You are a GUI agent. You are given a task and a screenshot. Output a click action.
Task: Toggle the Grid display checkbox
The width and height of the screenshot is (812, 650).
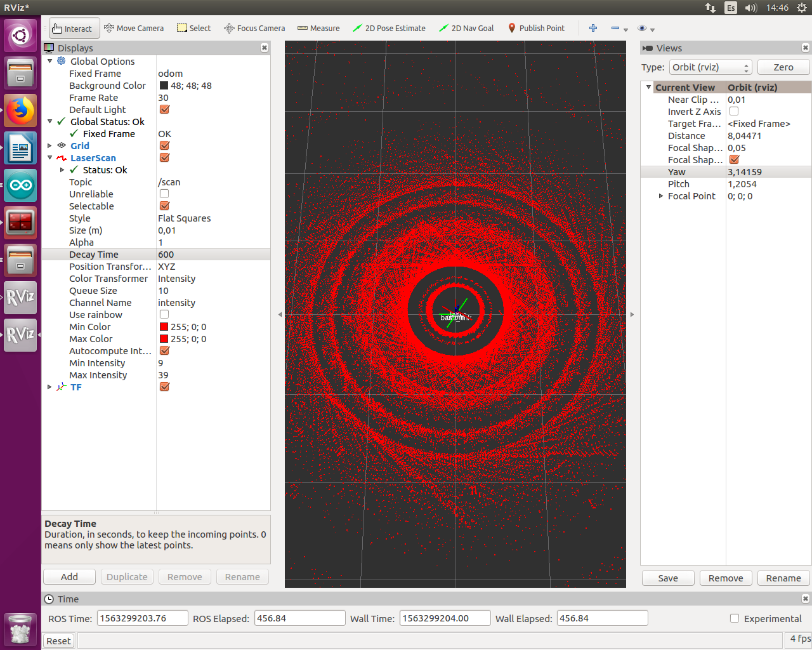[164, 145]
